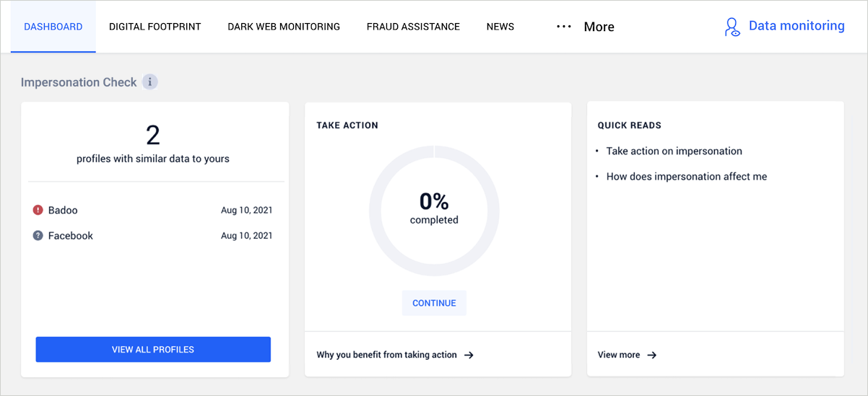868x396 pixels.
Task: Open the Data monitoring account link
Action: point(784,27)
